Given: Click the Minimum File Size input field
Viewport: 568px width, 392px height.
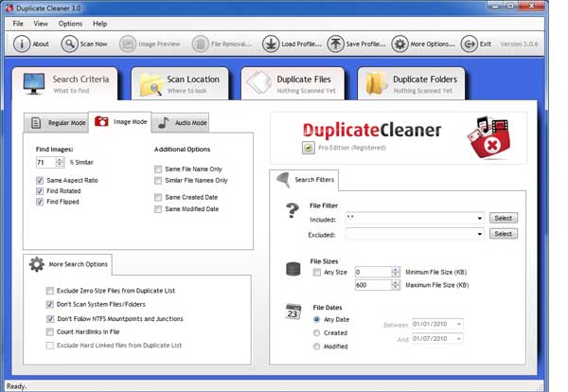Looking at the screenshot, I should click(x=373, y=272).
